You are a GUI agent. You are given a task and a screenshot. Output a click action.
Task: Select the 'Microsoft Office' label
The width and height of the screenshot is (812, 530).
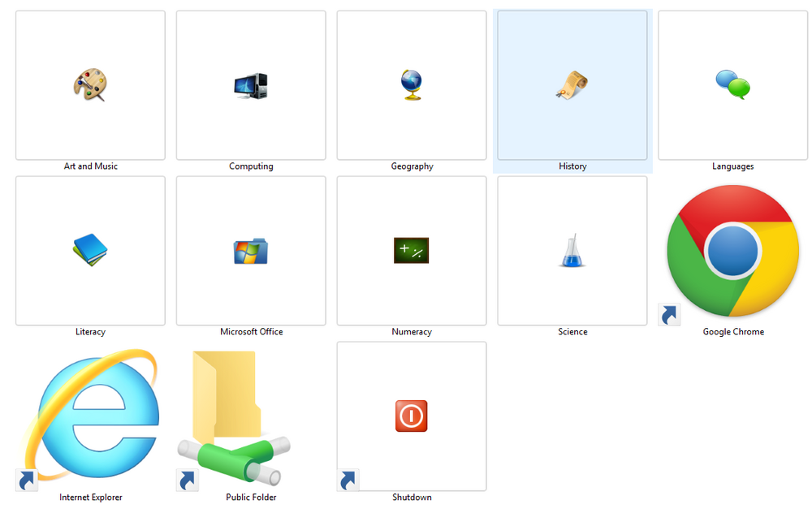point(251,332)
